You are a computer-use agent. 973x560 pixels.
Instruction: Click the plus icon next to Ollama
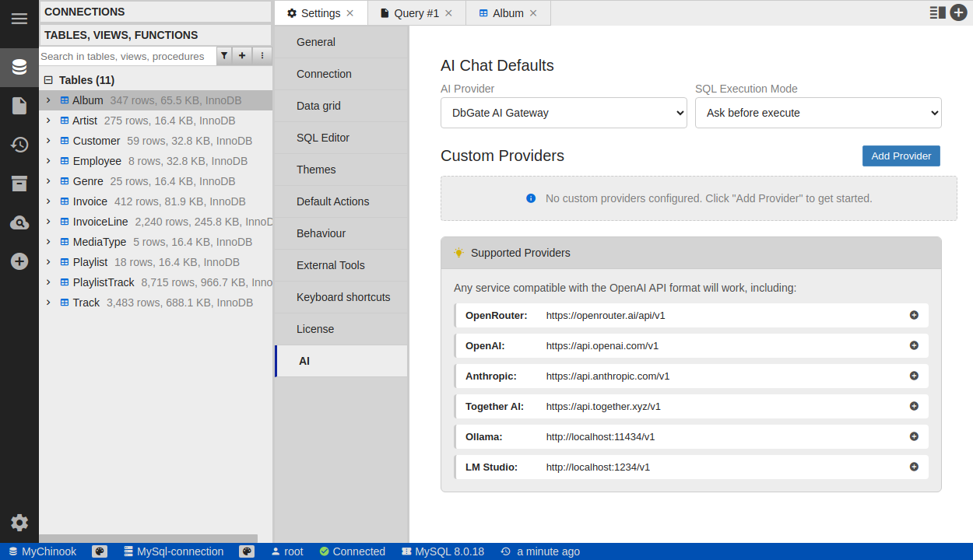point(914,436)
